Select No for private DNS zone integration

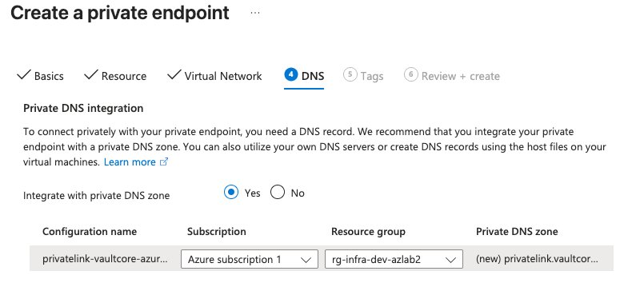point(278,193)
